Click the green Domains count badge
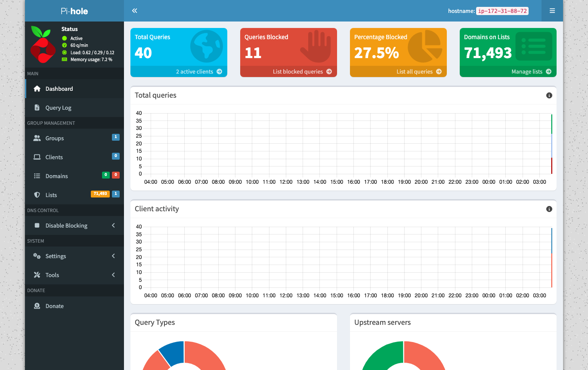Viewport: 588px width, 370px height. [x=105, y=175]
